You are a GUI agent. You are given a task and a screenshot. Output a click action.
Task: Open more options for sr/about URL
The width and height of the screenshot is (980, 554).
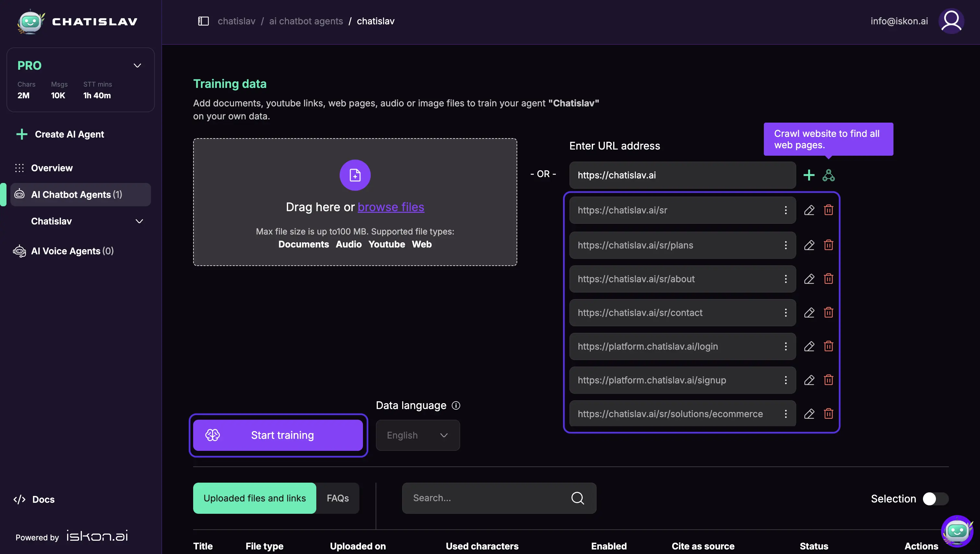pyautogui.click(x=786, y=279)
